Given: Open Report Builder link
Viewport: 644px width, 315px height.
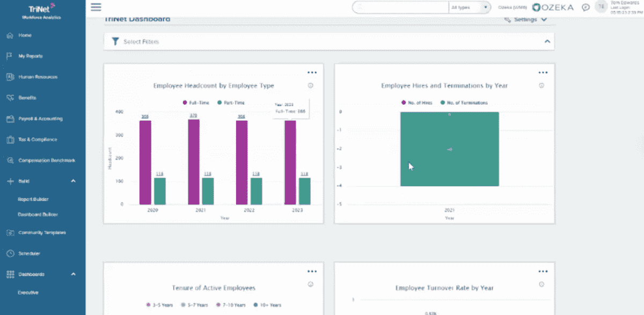Looking at the screenshot, I should (33, 199).
